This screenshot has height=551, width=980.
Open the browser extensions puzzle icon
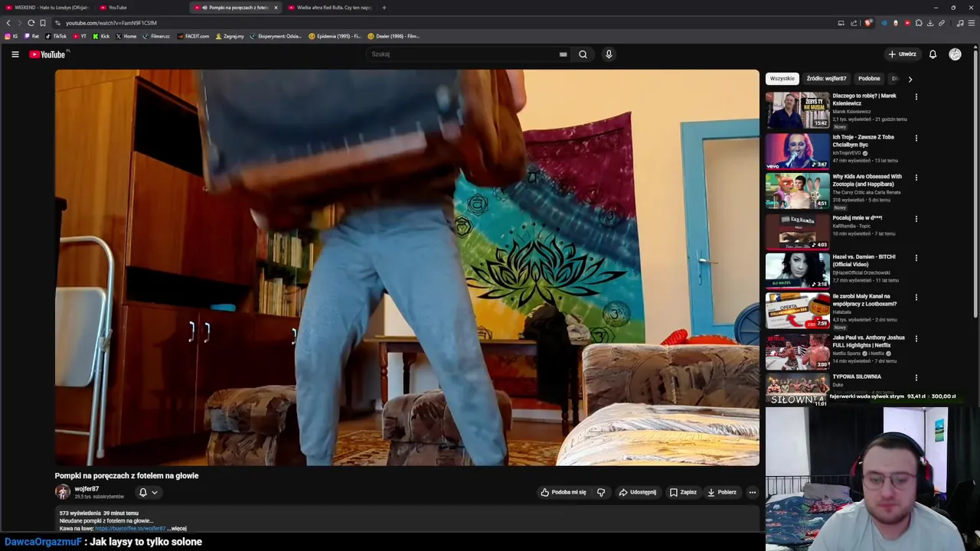click(919, 23)
